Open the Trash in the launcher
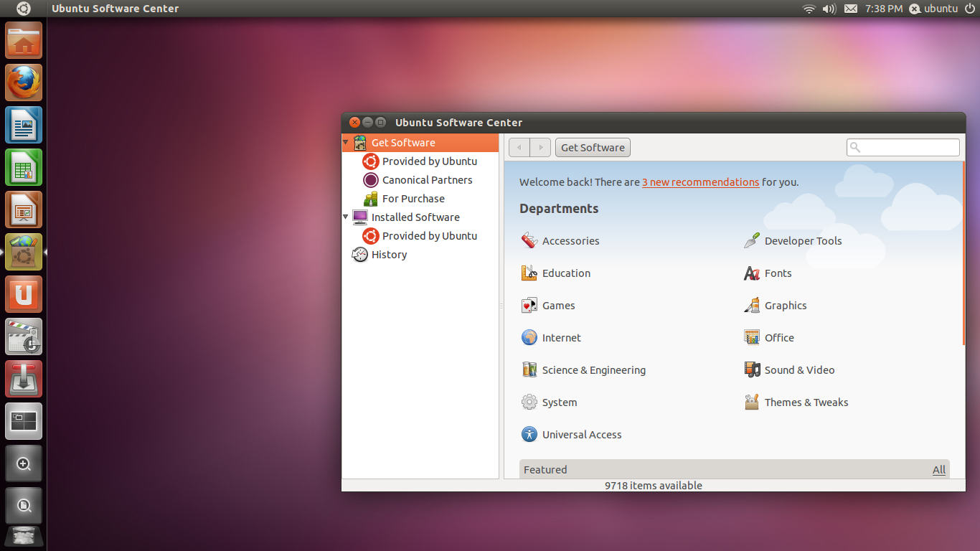The height and width of the screenshot is (551, 980). (x=24, y=537)
